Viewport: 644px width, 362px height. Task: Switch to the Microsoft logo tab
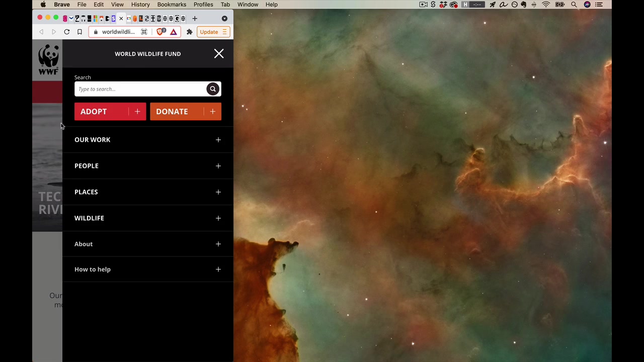click(95, 19)
